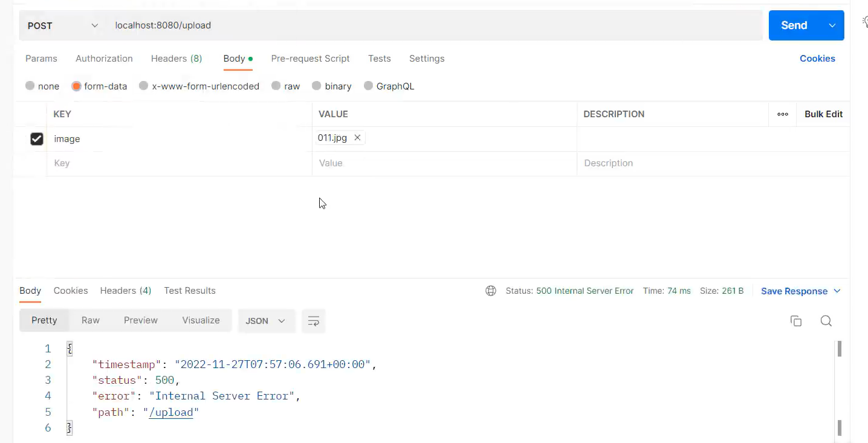
Task: Click the 011.jpg file value
Action: [332, 138]
